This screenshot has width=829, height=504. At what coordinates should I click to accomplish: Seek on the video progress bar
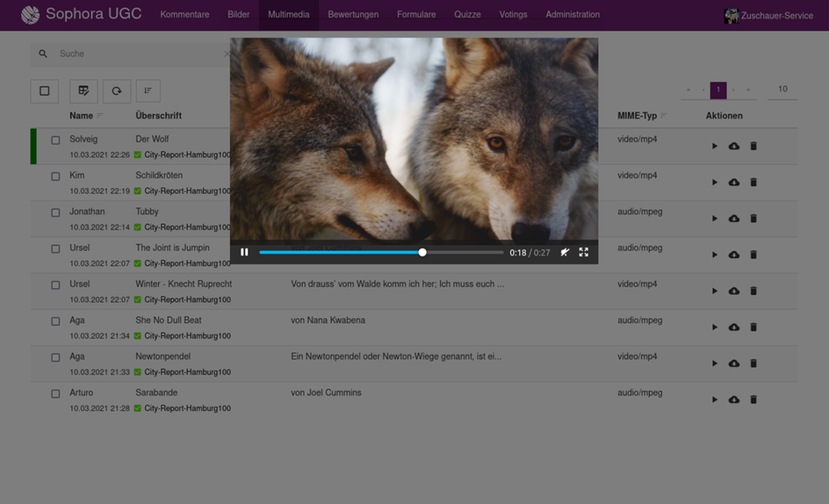click(381, 252)
